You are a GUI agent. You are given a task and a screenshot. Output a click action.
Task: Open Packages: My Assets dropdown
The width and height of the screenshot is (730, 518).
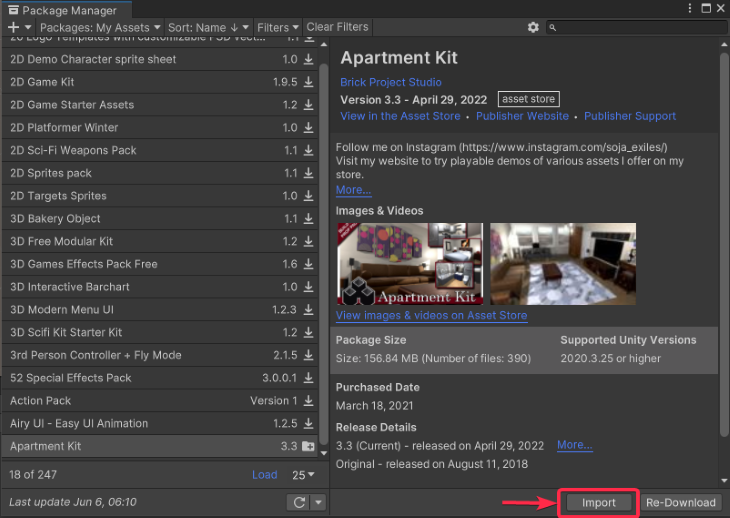[100, 27]
